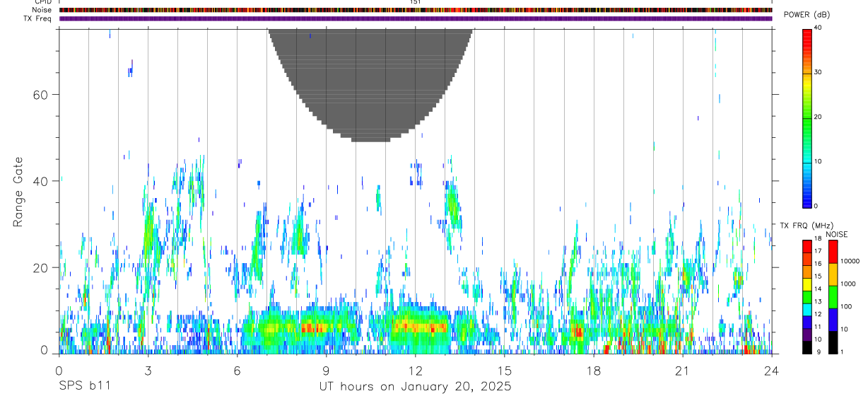Click the blue swatch in NOISE legend
The width and height of the screenshot is (868, 401).
(833, 320)
